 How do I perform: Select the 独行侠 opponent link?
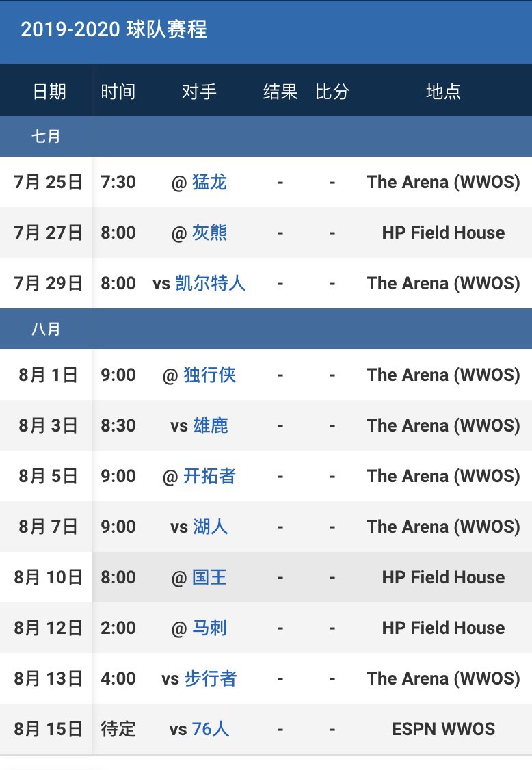pos(209,375)
